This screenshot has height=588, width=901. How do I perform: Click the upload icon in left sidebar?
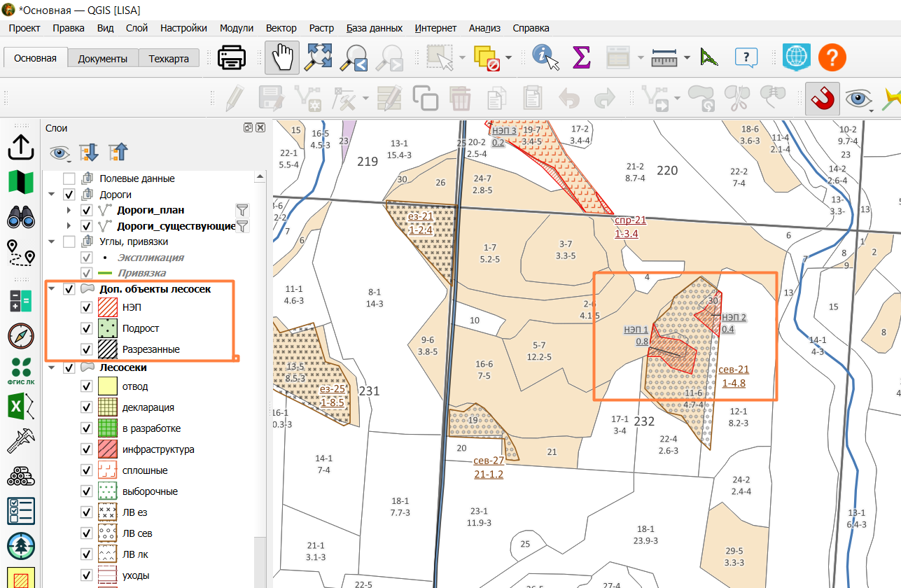21,146
